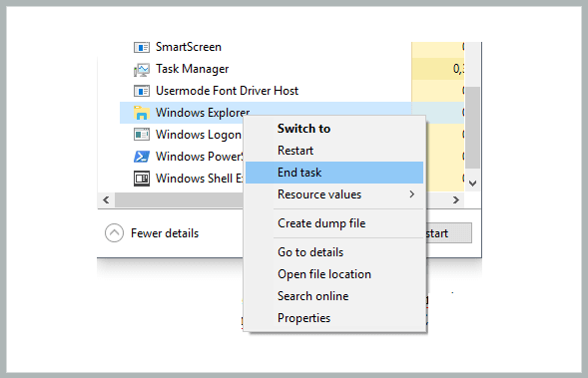The height and width of the screenshot is (378, 588).
Task: Expand the Resource values submenu
Action: tap(334, 194)
